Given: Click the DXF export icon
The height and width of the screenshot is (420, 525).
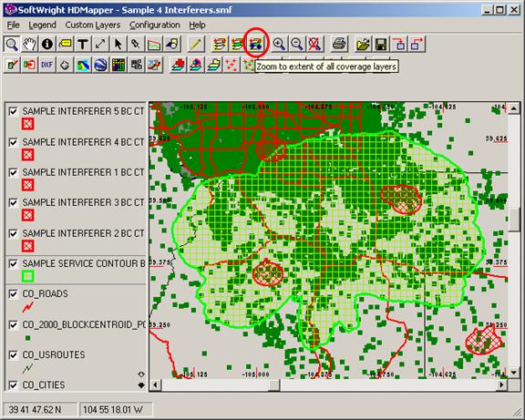Looking at the screenshot, I should (x=46, y=65).
